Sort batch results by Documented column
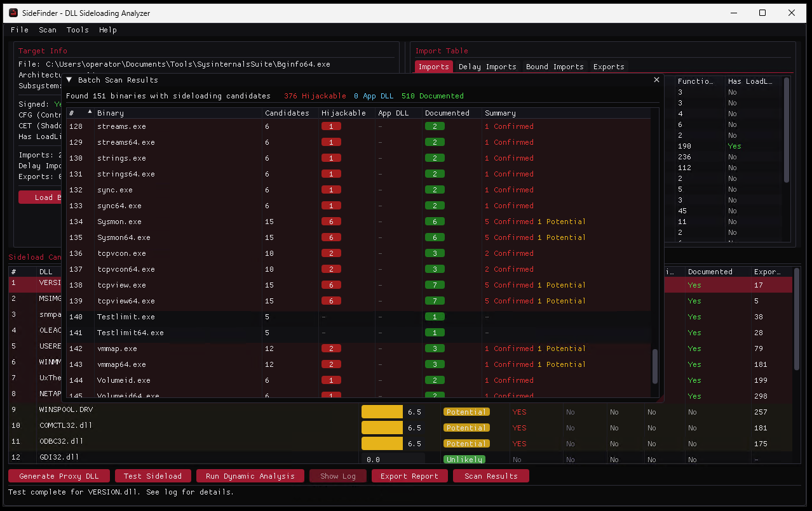812x511 pixels. (x=450, y=113)
